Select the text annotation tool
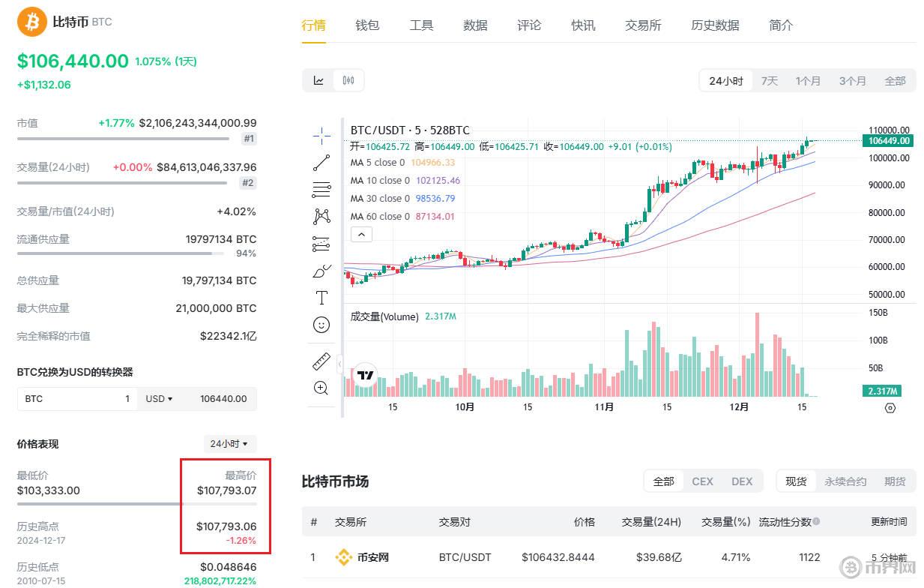924x588 pixels. pyautogui.click(x=321, y=297)
